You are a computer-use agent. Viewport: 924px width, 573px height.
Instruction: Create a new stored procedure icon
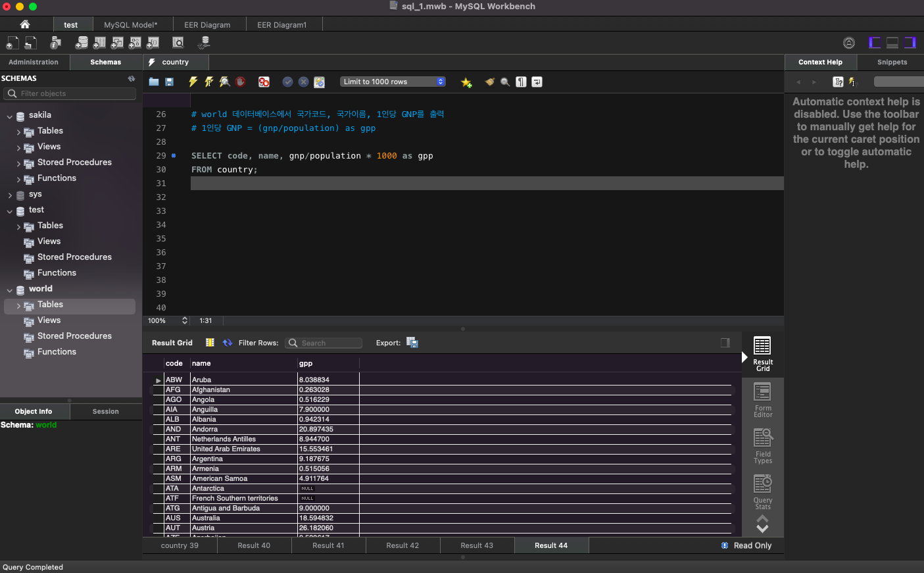(135, 43)
